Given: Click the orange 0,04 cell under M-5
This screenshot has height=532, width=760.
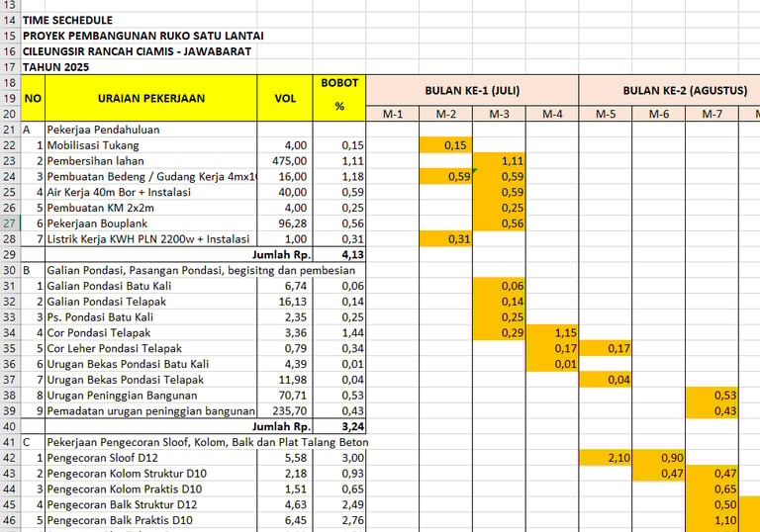Looking at the screenshot, I should pyautogui.click(x=606, y=380).
